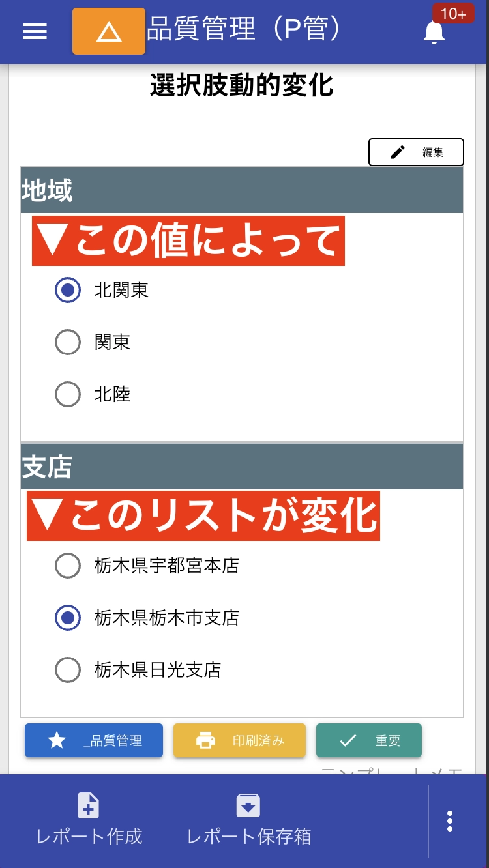Select the 関東 radio option

pyautogui.click(x=68, y=342)
